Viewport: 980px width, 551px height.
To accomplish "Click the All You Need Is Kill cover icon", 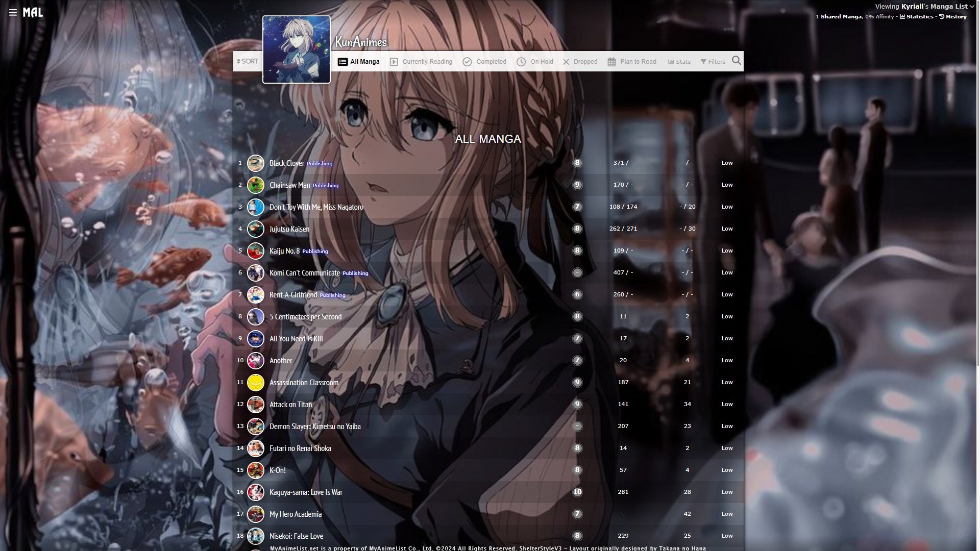I will (255, 339).
